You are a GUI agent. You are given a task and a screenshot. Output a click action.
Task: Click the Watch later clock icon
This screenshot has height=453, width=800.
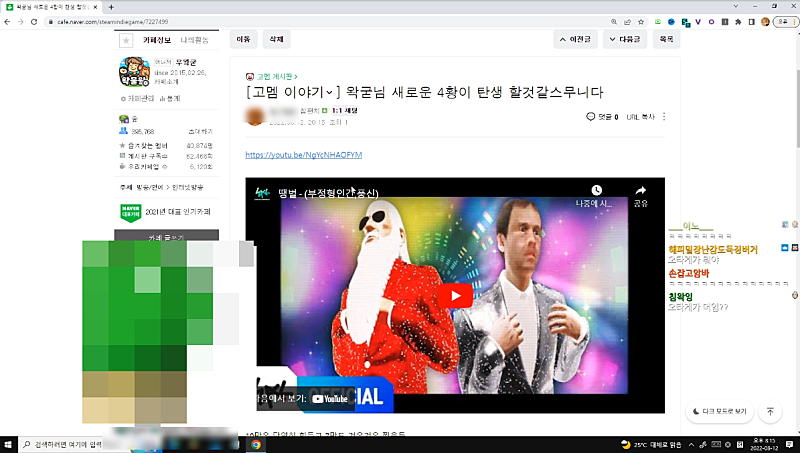[596, 190]
